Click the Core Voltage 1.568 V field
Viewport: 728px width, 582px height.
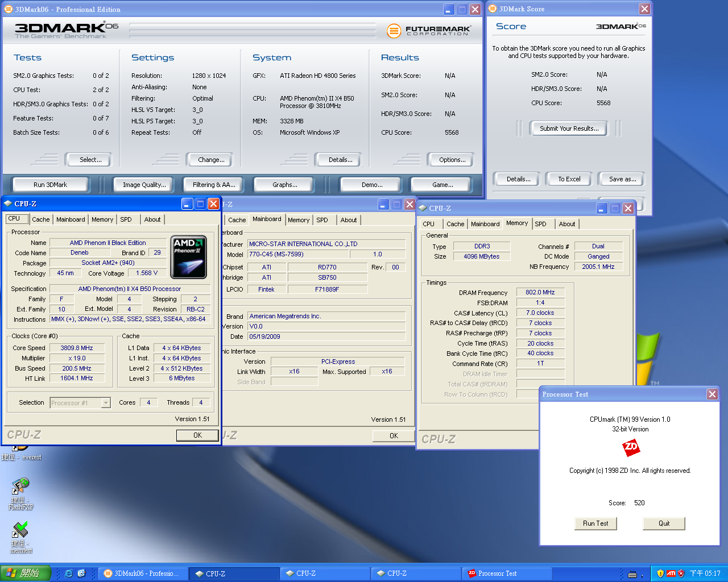(147, 273)
